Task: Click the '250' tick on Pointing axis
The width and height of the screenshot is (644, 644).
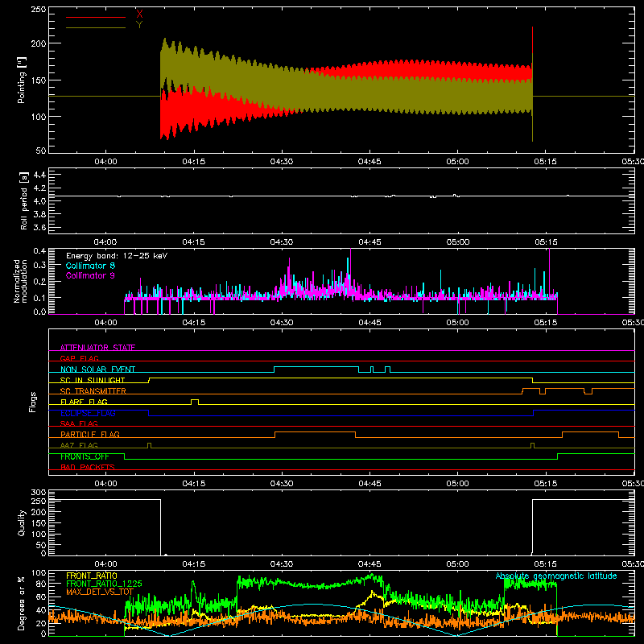Action: [x=39, y=10]
